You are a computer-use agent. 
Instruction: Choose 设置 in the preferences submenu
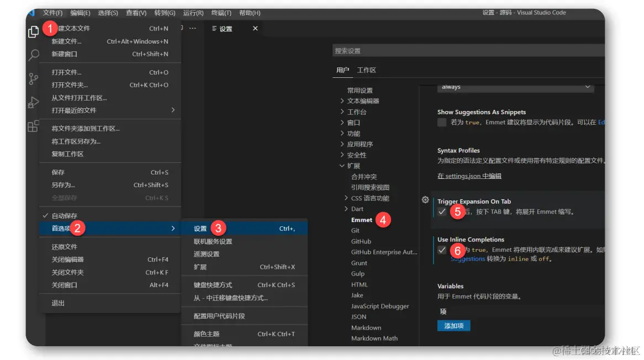pyautogui.click(x=244, y=228)
